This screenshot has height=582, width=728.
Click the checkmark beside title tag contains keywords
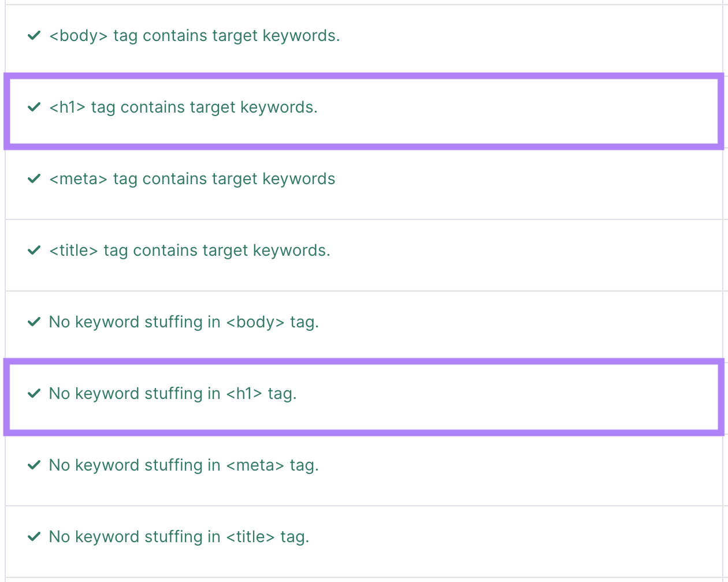(x=34, y=251)
